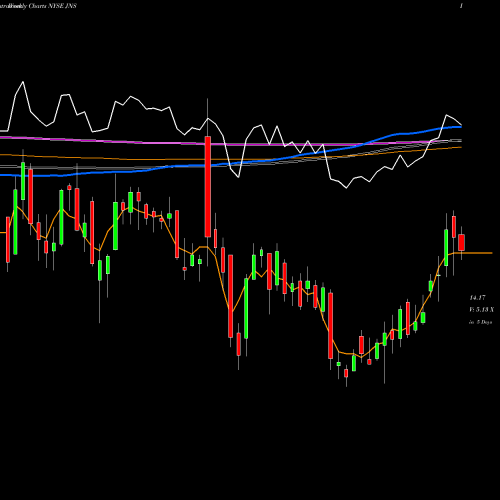500x500 pixels.
Task: Click the 'Charts NYSE INS' title text
Action: [x=53, y=6]
